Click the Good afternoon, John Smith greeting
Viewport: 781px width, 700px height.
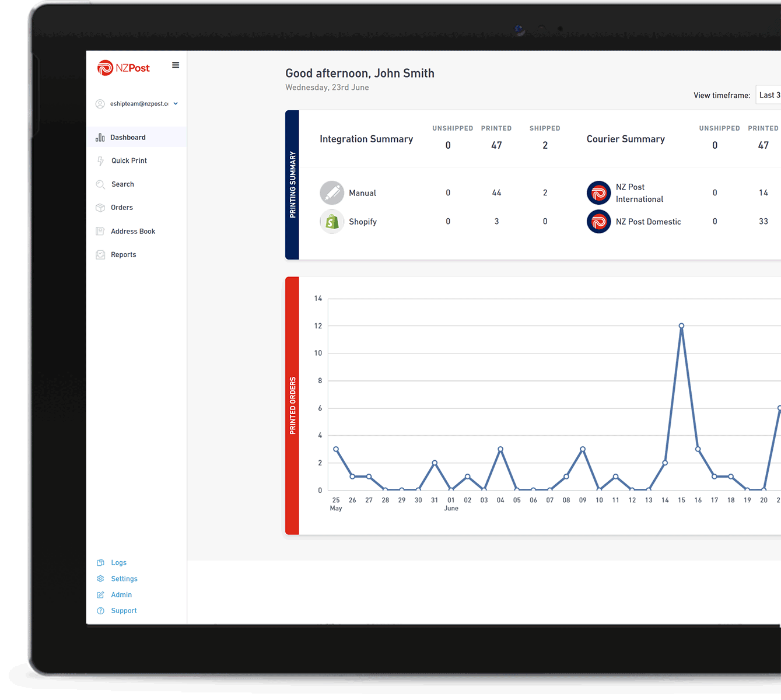(x=360, y=73)
